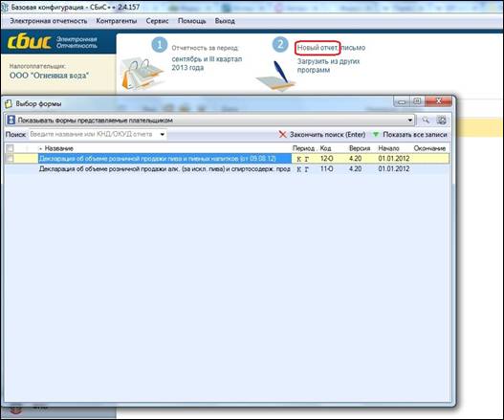Expand the forms filter dropdown arrow
This screenshot has width=504, height=420.
pos(410,121)
